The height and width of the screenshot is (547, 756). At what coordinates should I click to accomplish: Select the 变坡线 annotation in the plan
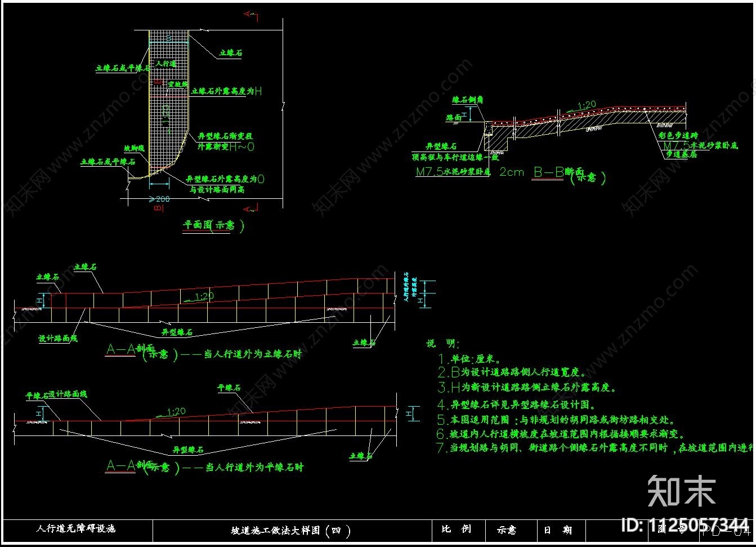177,85
